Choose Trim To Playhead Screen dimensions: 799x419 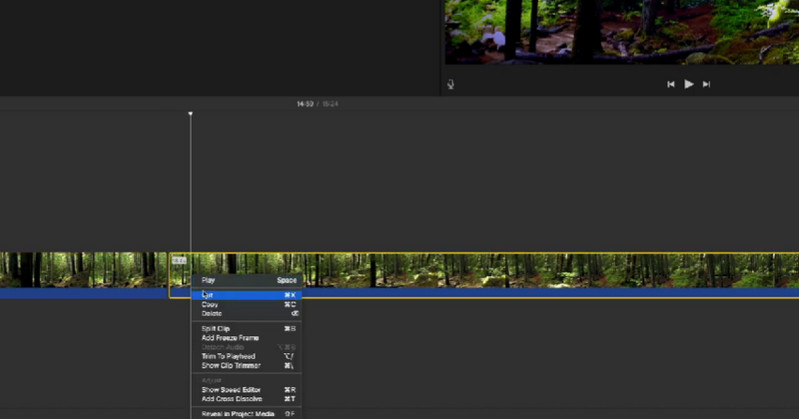[x=228, y=356]
